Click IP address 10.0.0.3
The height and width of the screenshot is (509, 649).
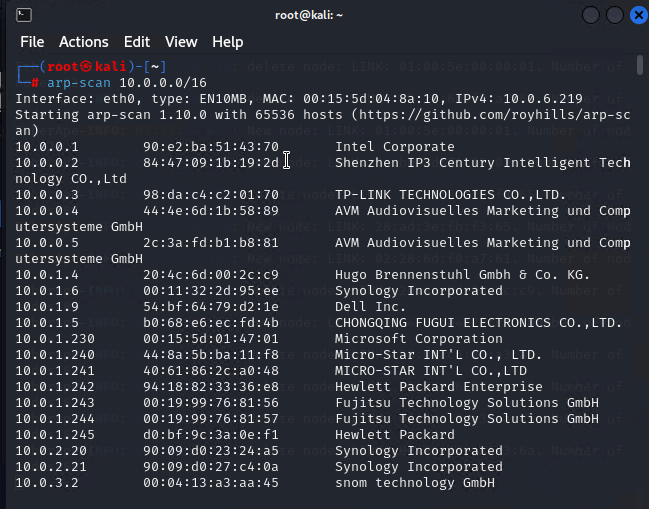47,195
